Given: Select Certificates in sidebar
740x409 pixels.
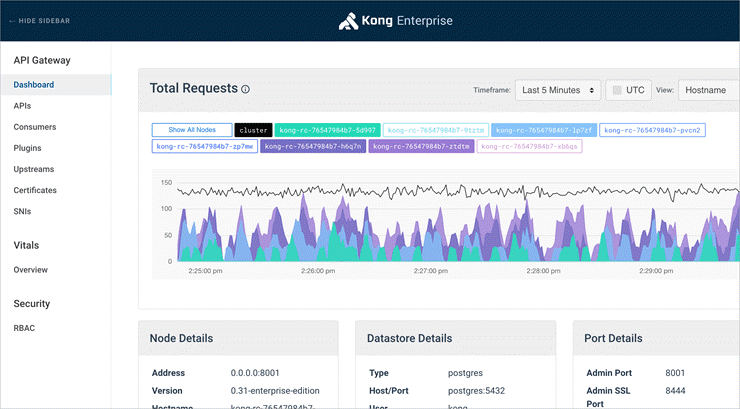Looking at the screenshot, I should point(35,190).
